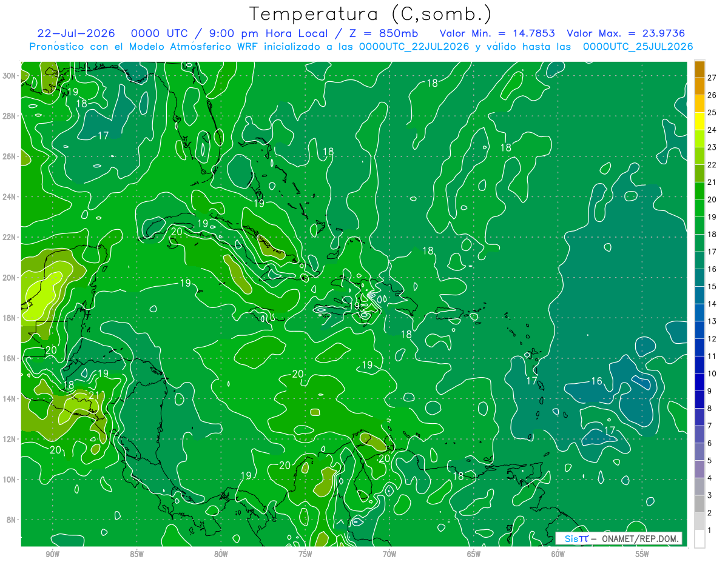Select the 'Valor Max. = 23.9736' readout
728x562 pixels.
click(x=626, y=33)
